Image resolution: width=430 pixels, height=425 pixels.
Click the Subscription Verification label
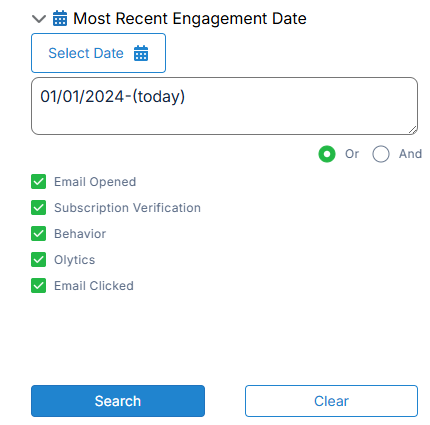pyautogui.click(x=127, y=208)
